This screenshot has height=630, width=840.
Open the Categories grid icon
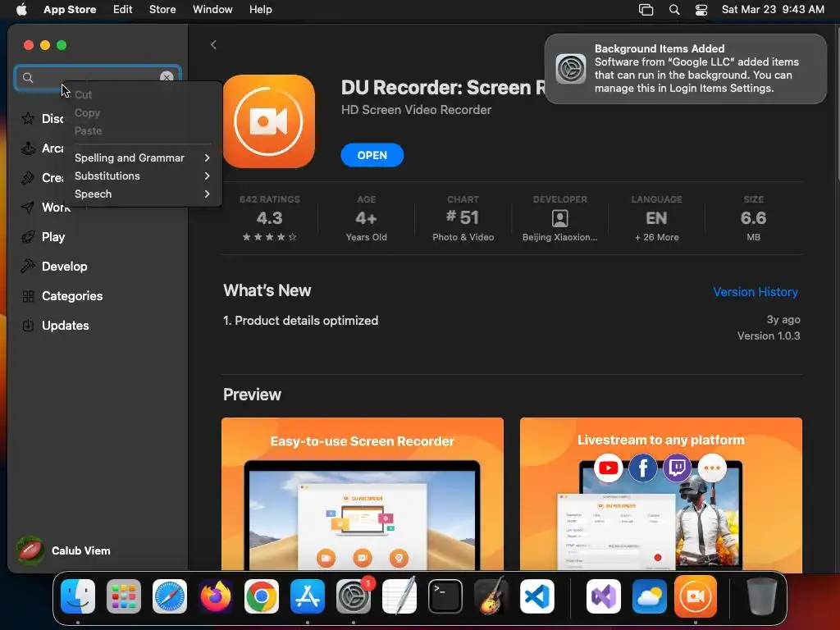(28, 295)
